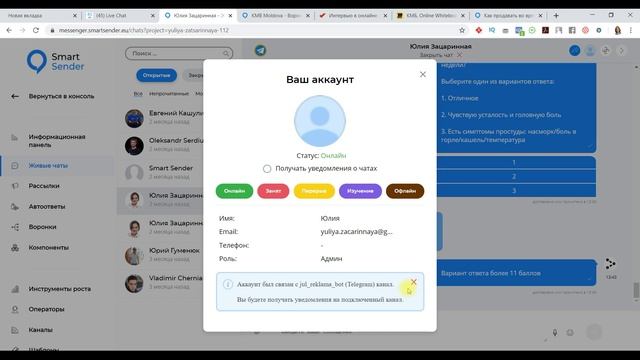Click the chevron icon in chat header
The width and height of the screenshot is (640, 360).
pyautogui.click(x=622, y=51)
